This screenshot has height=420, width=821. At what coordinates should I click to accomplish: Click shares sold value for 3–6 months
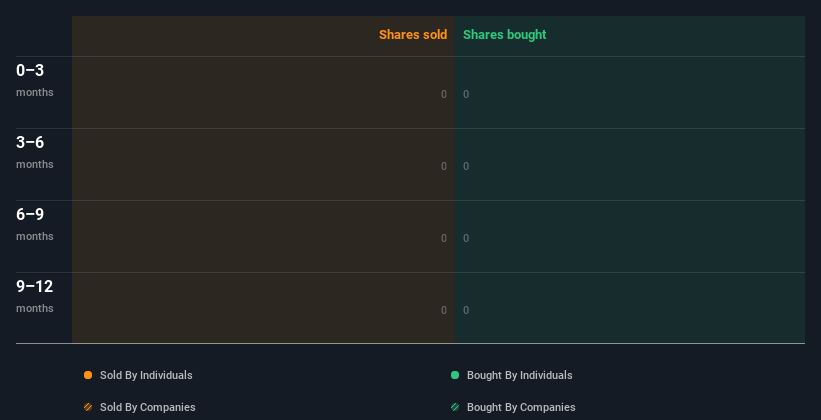click(444, 166)
